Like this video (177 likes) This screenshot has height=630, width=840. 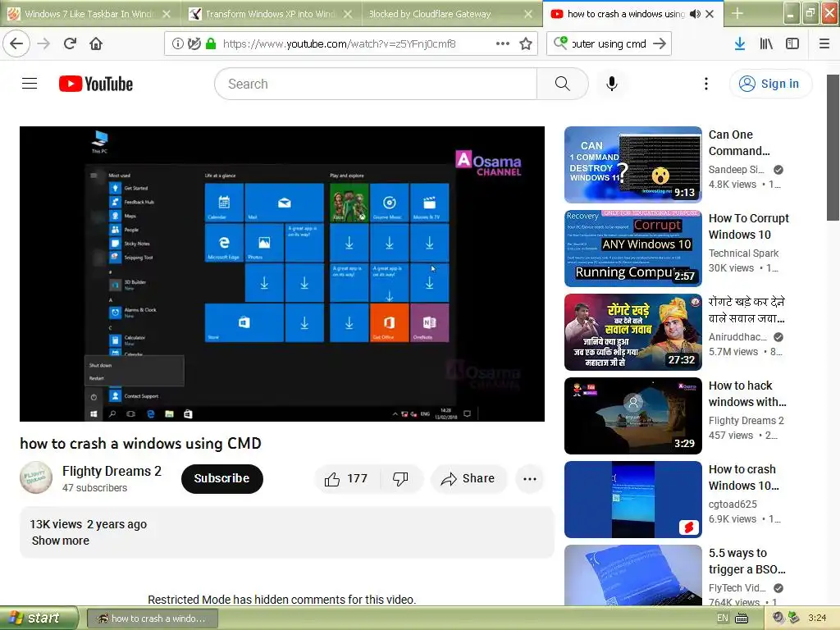347,478
